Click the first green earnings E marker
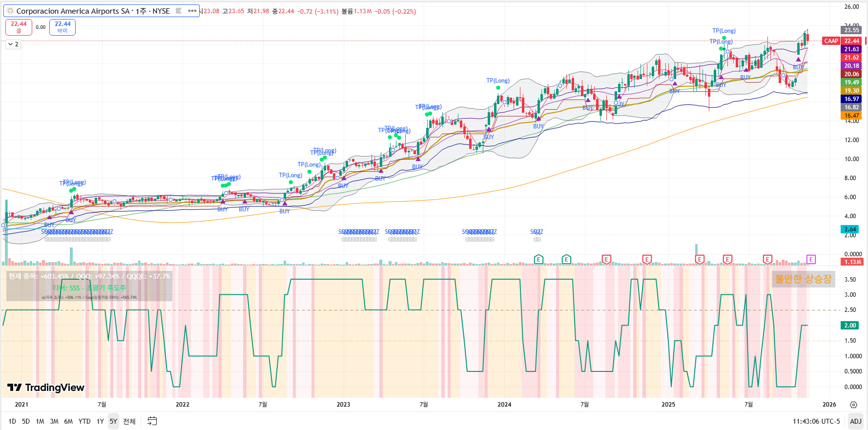The image size is (868, 430). (x=538, y=259)
